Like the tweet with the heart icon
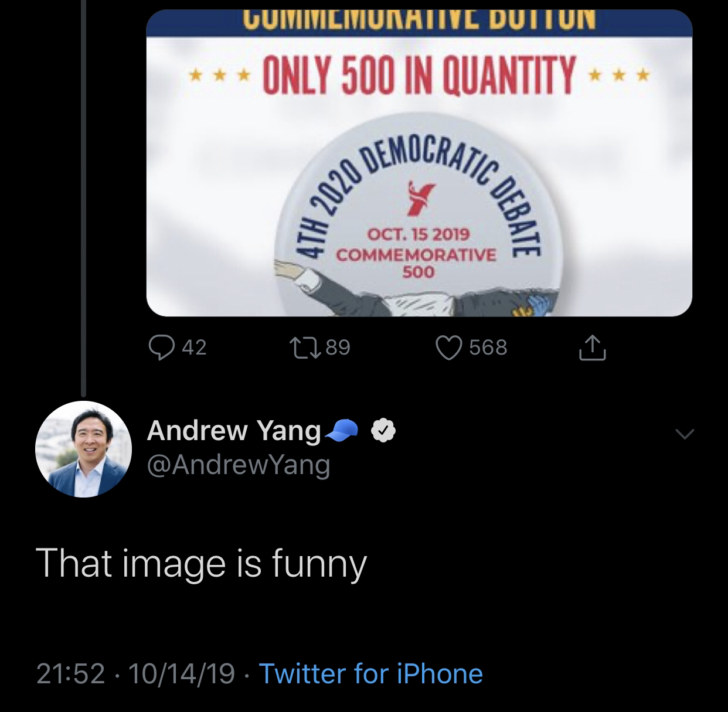This screenshot has width=728, height=712. [x=448, y=347]
